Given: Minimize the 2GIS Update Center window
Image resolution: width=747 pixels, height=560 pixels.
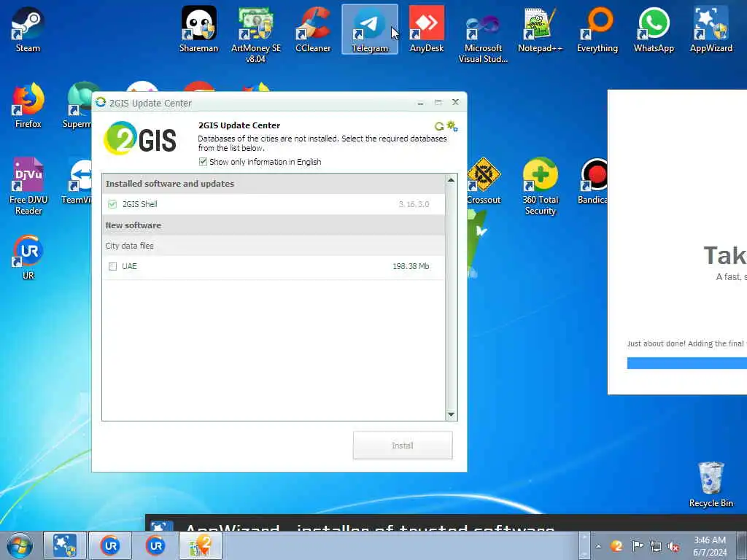Looking at the screenshot, I should pyautogui.click(x=420, y=103).
